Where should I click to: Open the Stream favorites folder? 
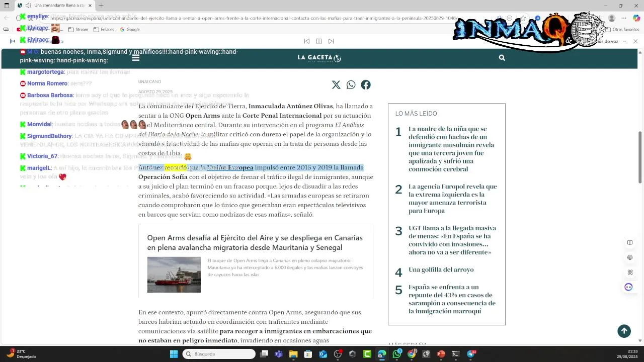[78, 29]
